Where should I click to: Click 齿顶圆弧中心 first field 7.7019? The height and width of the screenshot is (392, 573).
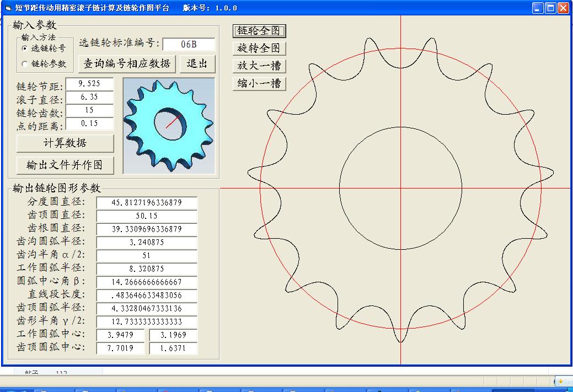pos(121,348)
